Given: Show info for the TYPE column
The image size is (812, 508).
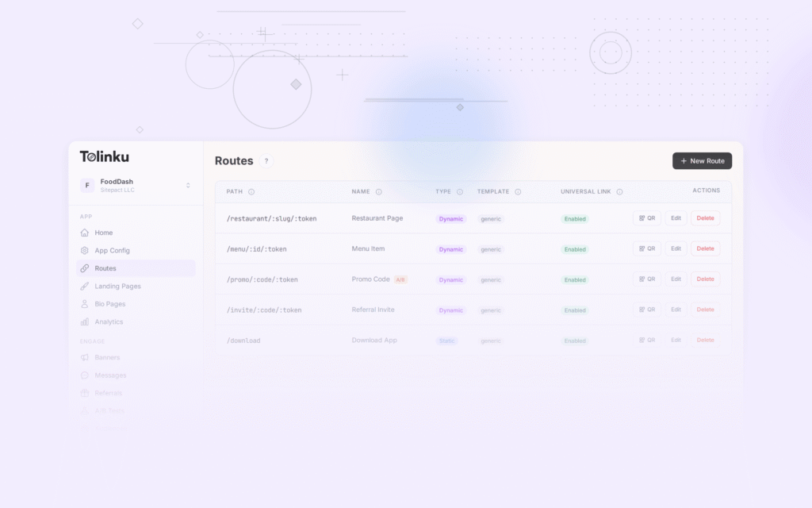Looking at the screenshot, I should pyautogui.click(x=459, y=192).
